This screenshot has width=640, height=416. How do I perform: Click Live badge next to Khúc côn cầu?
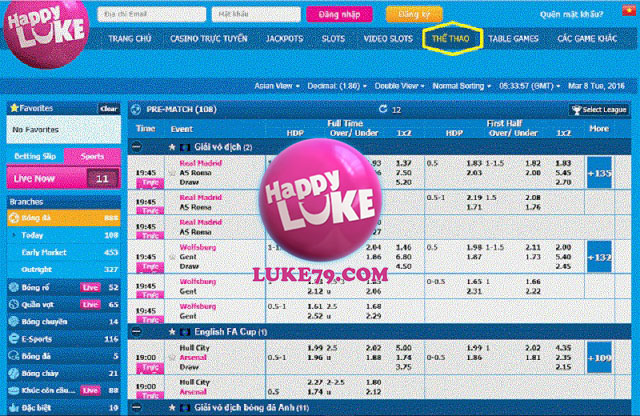pos(90,390)
